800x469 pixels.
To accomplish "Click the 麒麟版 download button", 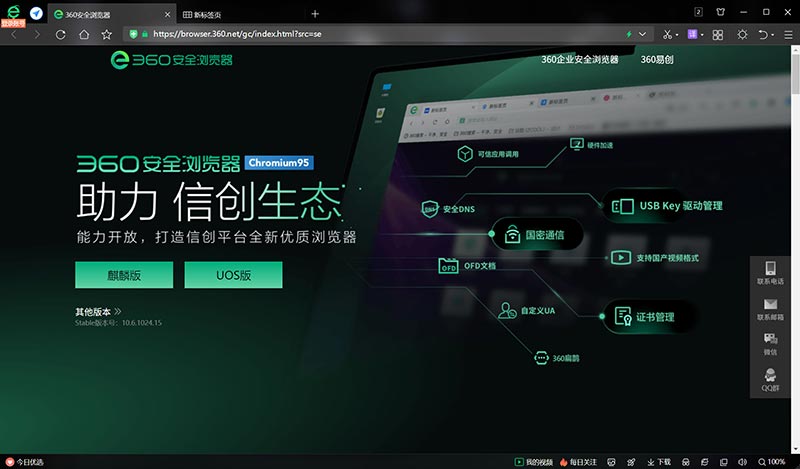I will pos(124,275).
